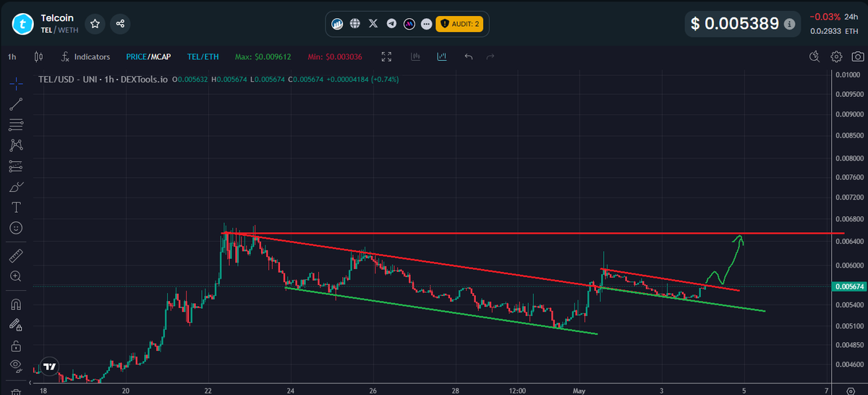Viewport: 868px width, 395px height.
Task: Activate the zoom in tool
Action: pos(16,276)
